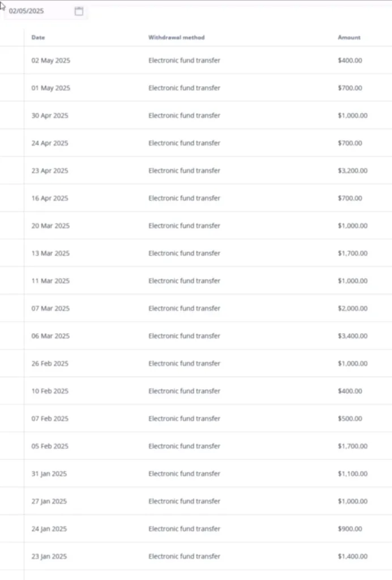Open the calendar date picker icon
Image resolution: width=392 pixels, height=580 pixels.
tap(79, 11)
